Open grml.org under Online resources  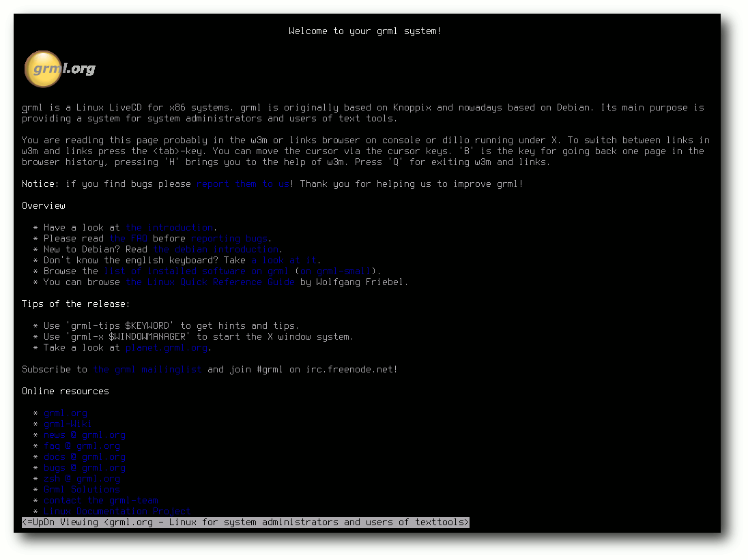pyautogui.click(x=66, y=413)
